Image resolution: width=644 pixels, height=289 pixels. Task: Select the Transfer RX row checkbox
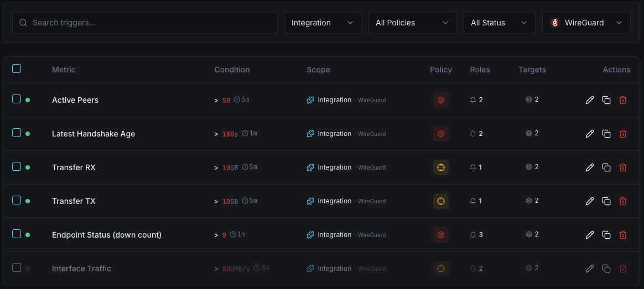(17, 166)
